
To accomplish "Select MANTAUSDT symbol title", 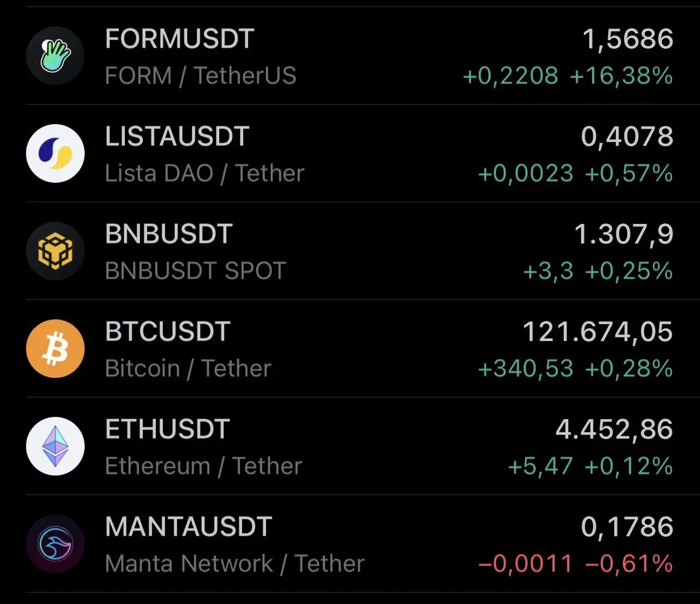I will pos(188,526).
